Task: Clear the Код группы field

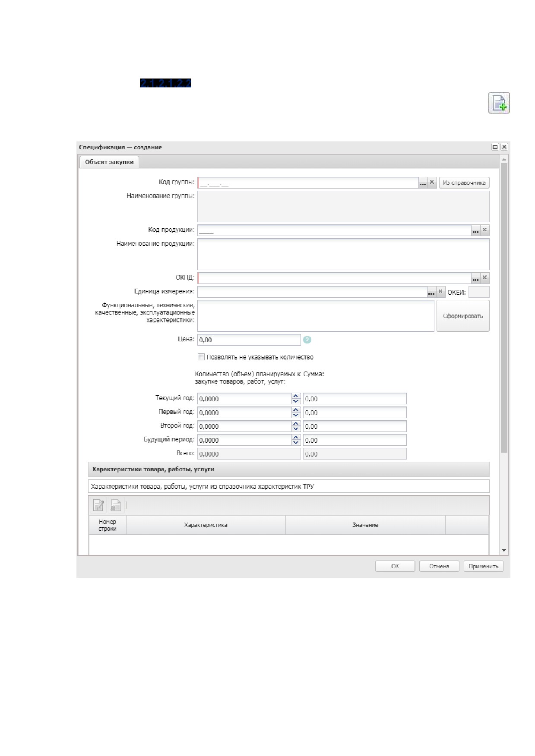Action: (x=432, y=183)
